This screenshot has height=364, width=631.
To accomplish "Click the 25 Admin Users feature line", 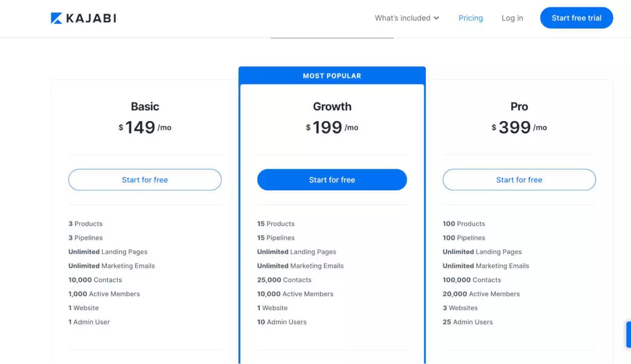I will click(x=468, y=322).
